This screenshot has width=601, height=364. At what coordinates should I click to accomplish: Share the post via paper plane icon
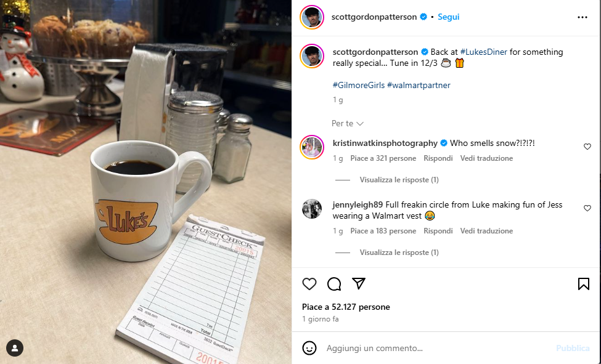pyautogui.click(x=359, y=283)
